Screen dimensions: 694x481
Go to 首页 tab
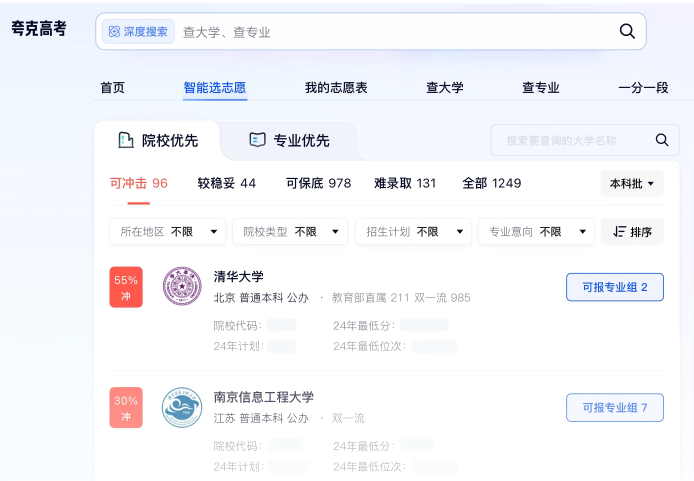click(112, 88)
